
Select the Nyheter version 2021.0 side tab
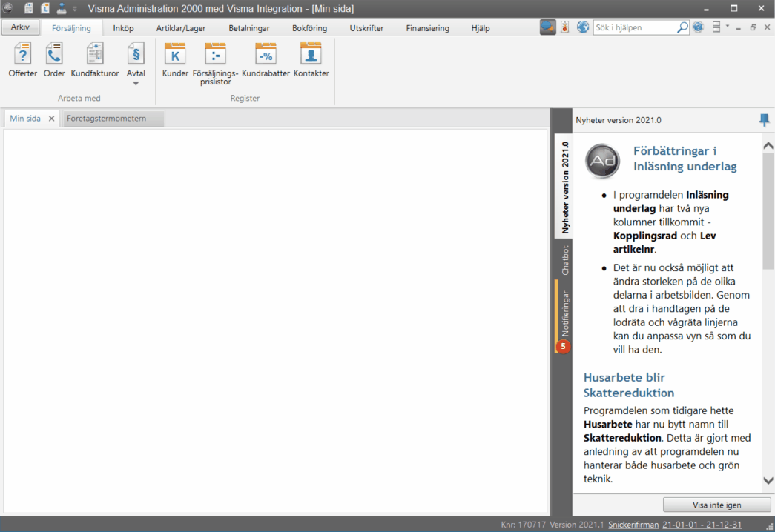564,187
